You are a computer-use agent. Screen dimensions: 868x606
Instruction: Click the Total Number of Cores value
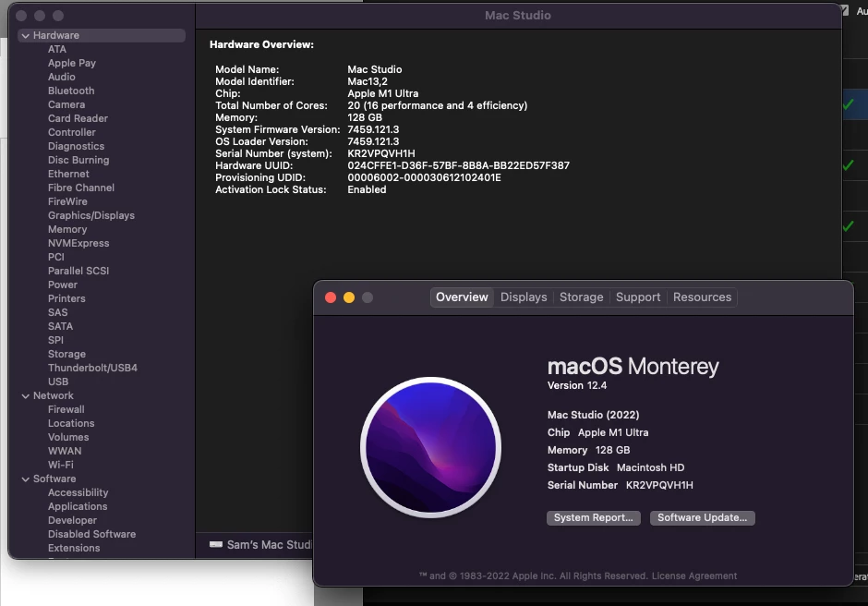438,105
